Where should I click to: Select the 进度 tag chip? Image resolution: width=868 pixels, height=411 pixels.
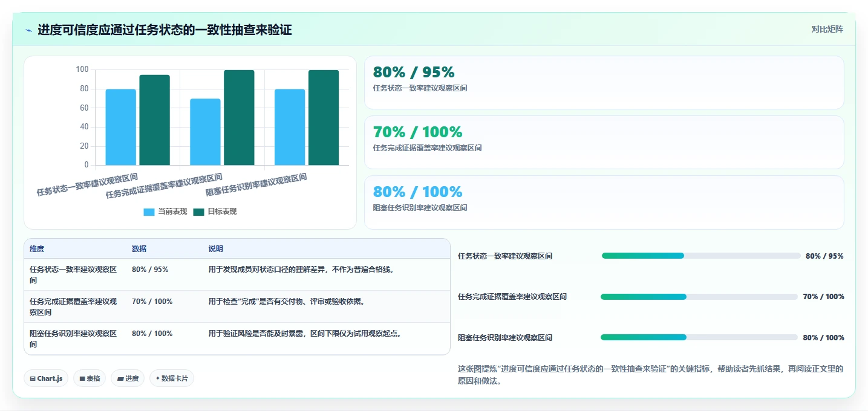click(x=128, y=378)
